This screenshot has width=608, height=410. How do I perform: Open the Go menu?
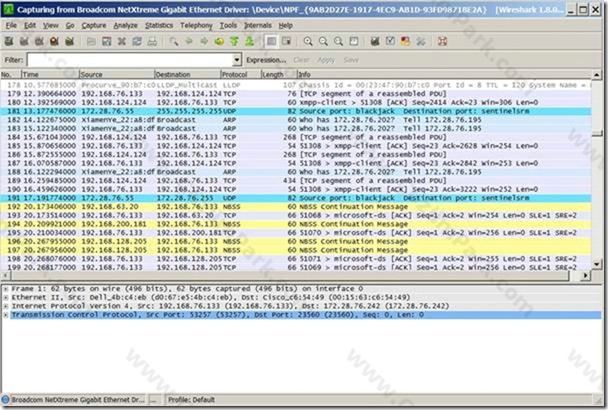coord(70,26)
